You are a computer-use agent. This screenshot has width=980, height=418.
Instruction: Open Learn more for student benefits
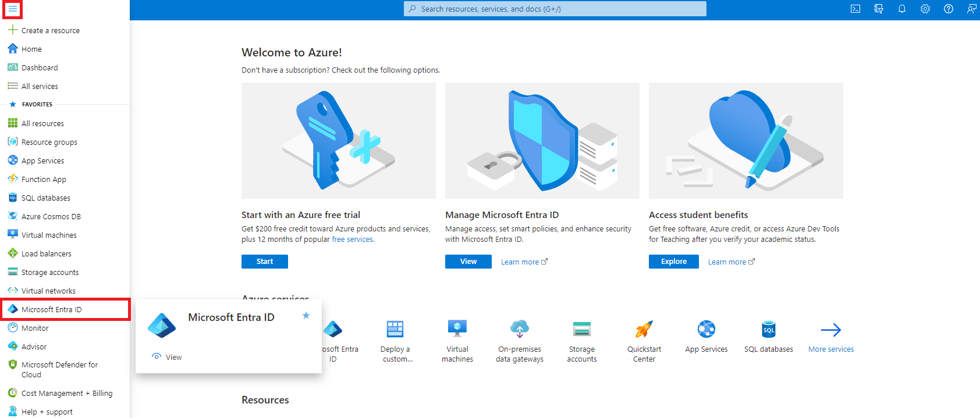[732, 262]
